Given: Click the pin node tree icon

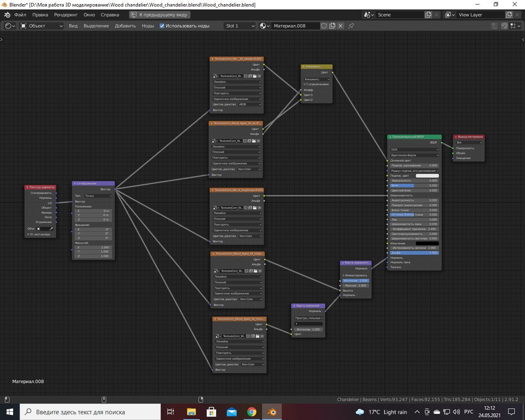Looking at the screenshot, I should 351,26.
